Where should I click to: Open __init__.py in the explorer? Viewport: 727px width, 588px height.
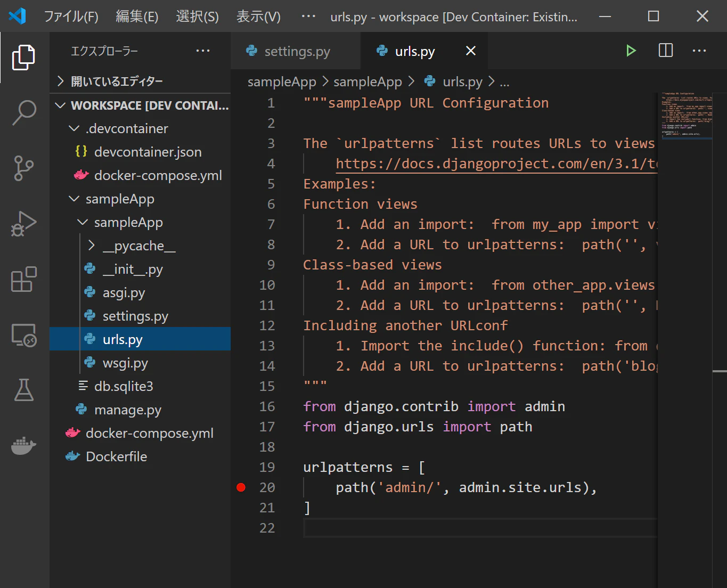[140, 269]
